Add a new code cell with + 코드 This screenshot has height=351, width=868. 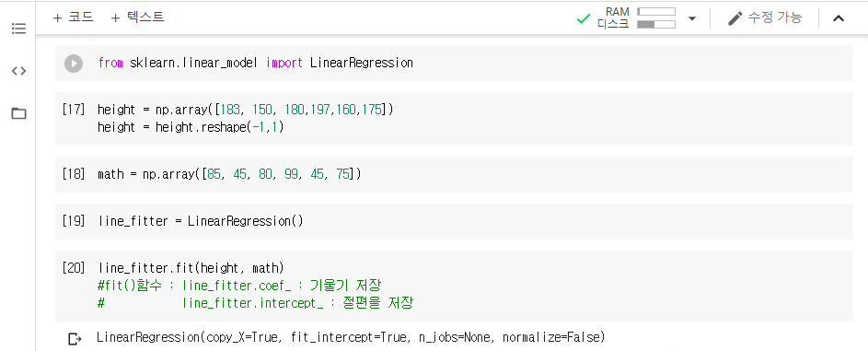pos(73,18)
